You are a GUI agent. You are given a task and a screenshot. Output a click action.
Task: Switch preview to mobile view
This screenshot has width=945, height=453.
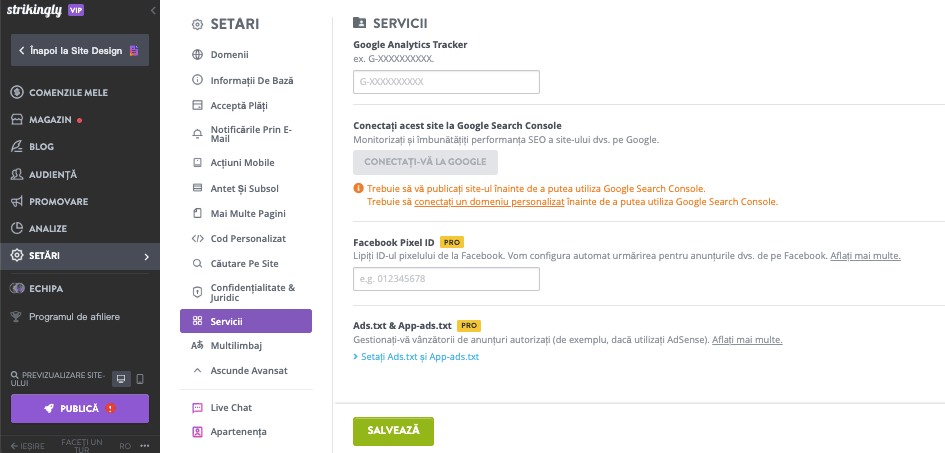pos(140,379)
